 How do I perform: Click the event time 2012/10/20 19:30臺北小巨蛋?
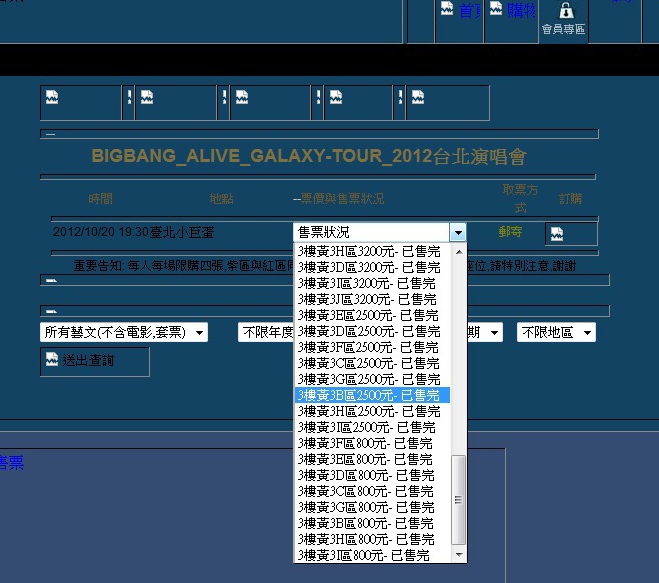pos(134,232)
